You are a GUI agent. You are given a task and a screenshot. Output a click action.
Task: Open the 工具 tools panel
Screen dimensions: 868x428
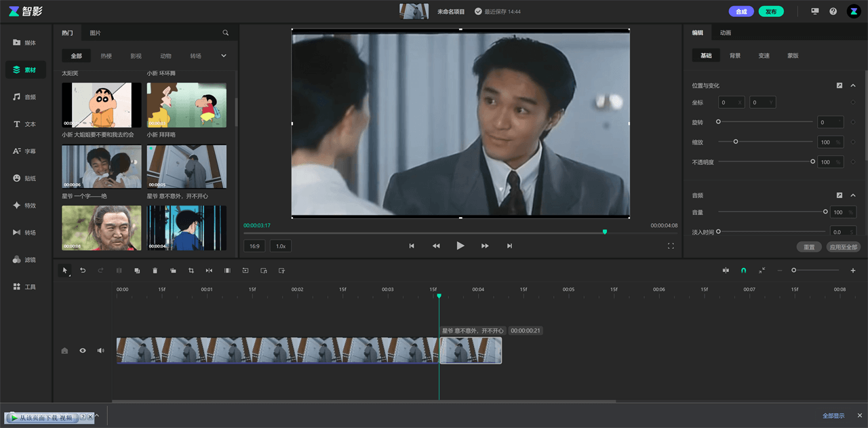(x=25, y=287)
